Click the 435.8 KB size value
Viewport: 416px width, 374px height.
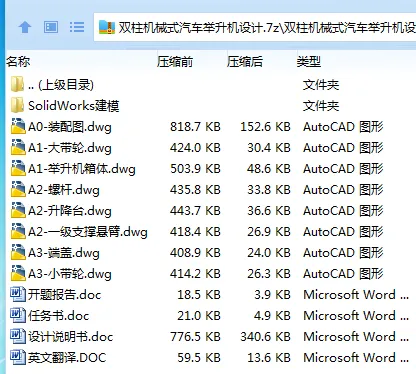pyautogui.click(x=195, y=190)
